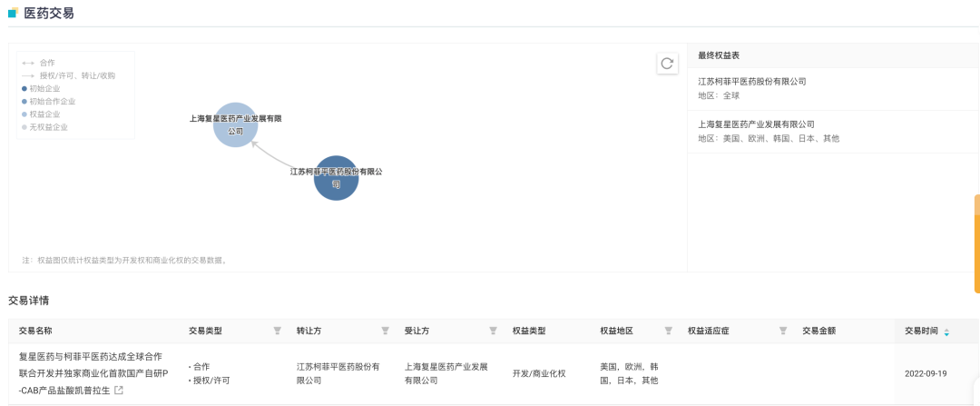Open the 交易类型 column filter
Viewport: 980px width, 406px height.
click(x=277, y=331)
